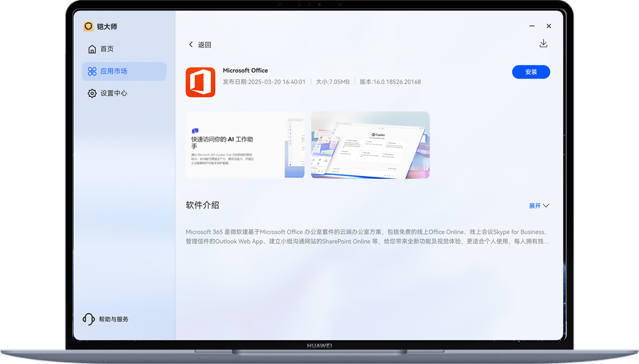Screen dimensions: 639x364
Task: Click the Microsoft Office title text
Action: click(x=245, y=70)
